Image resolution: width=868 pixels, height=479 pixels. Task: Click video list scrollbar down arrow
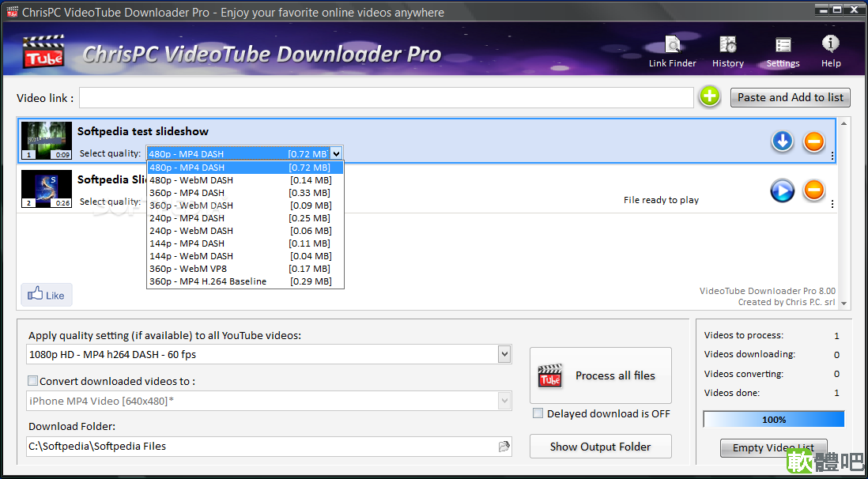[x=843, y=304]
